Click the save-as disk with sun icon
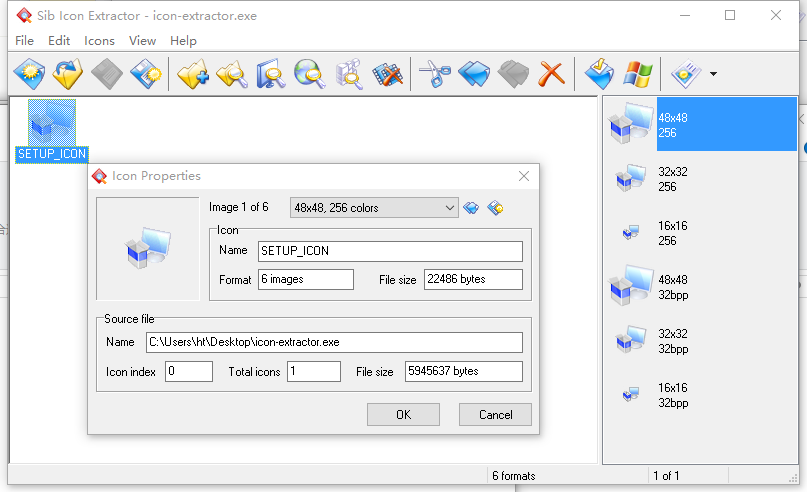This screenshot has height=492, width=807. (x=146, y=74)
